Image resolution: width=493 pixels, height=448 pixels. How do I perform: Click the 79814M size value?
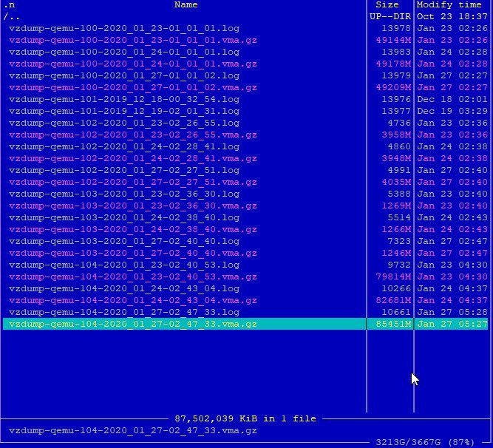393,277
